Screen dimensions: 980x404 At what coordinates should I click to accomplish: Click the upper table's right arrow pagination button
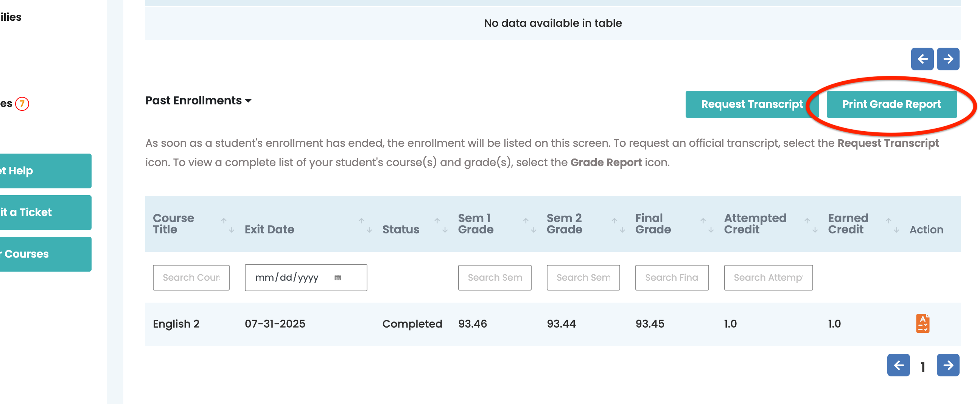[948, 59]
